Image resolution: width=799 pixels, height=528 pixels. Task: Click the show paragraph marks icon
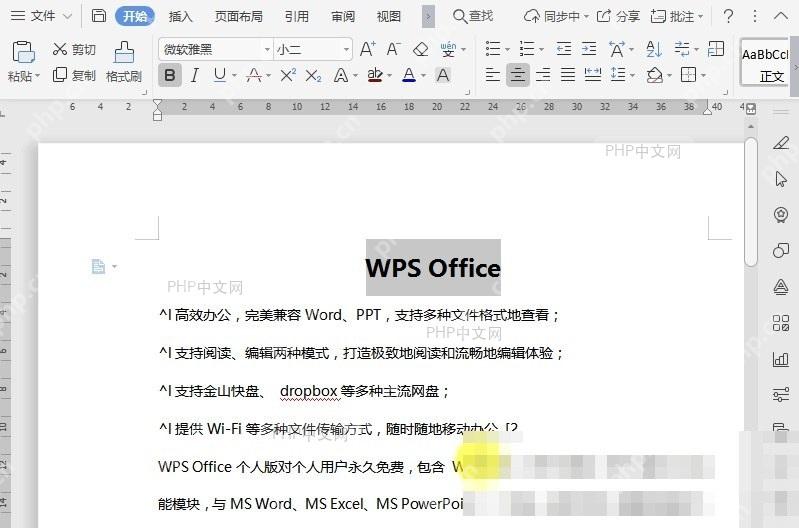coord(682,49)
